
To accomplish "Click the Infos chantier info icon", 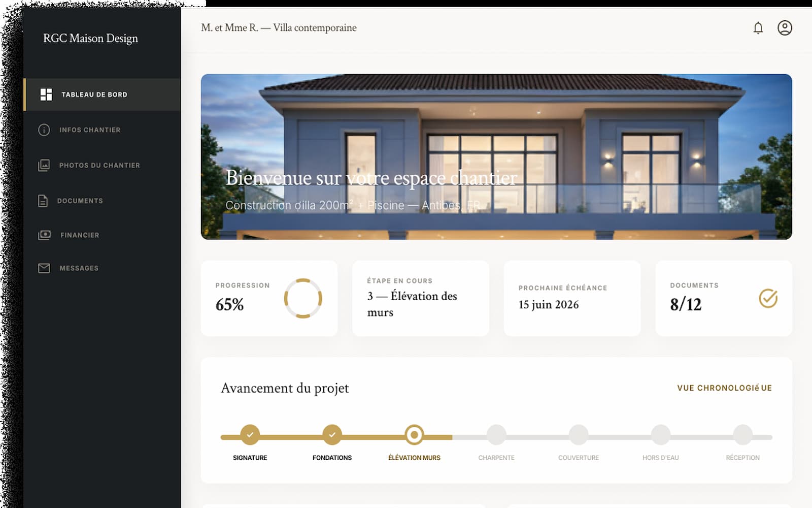I will point(44,130).
